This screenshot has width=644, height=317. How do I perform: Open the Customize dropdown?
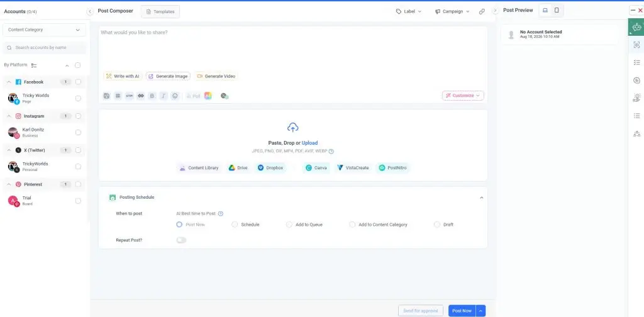[463, 96]
